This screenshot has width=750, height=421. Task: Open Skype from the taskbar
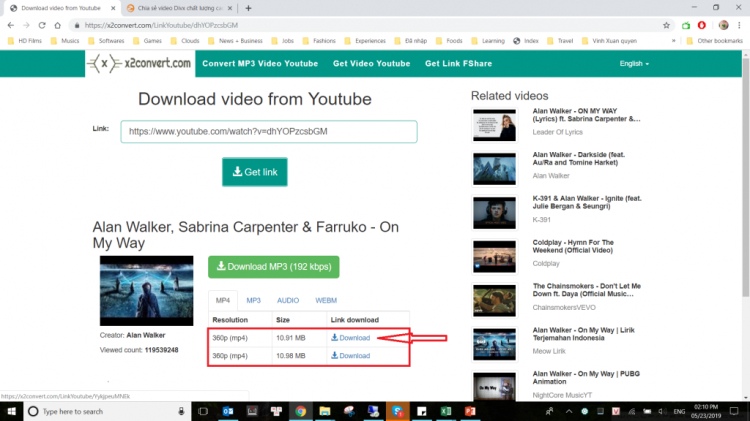(397, 411)
